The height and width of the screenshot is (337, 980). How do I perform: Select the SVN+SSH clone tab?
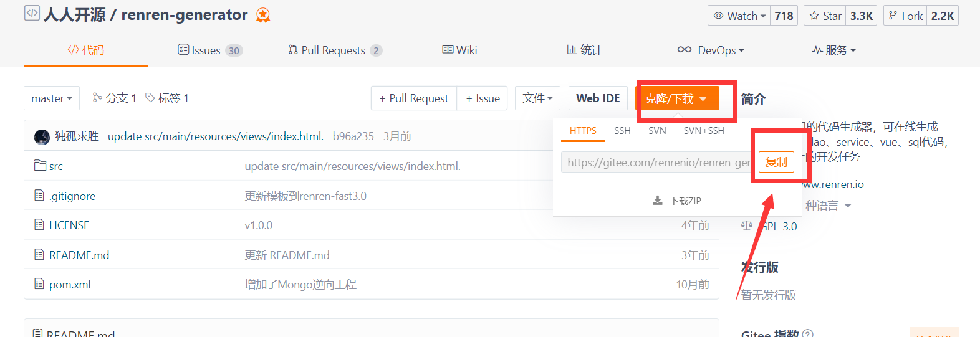704,131
